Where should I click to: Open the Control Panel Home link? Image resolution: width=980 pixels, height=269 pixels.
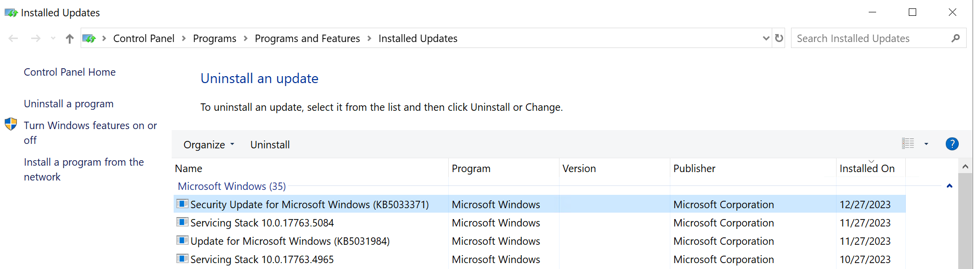point(70,72)
